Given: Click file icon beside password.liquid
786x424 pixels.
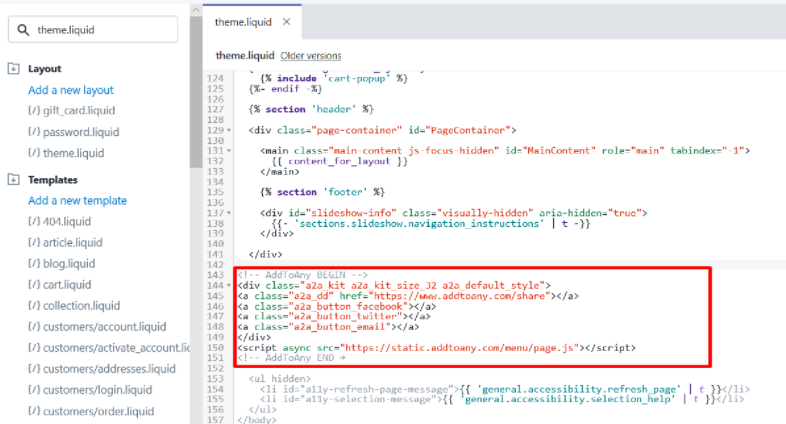Looking at the screenshot, I should (34, 132).
